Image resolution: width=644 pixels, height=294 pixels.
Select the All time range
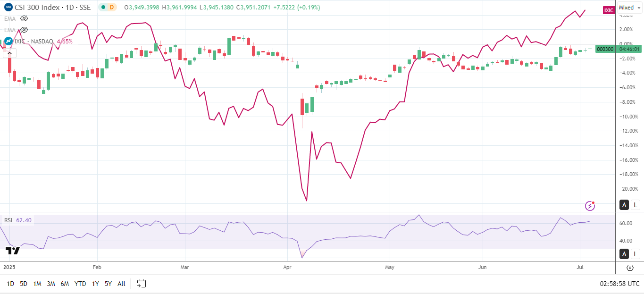click(121, 284)
